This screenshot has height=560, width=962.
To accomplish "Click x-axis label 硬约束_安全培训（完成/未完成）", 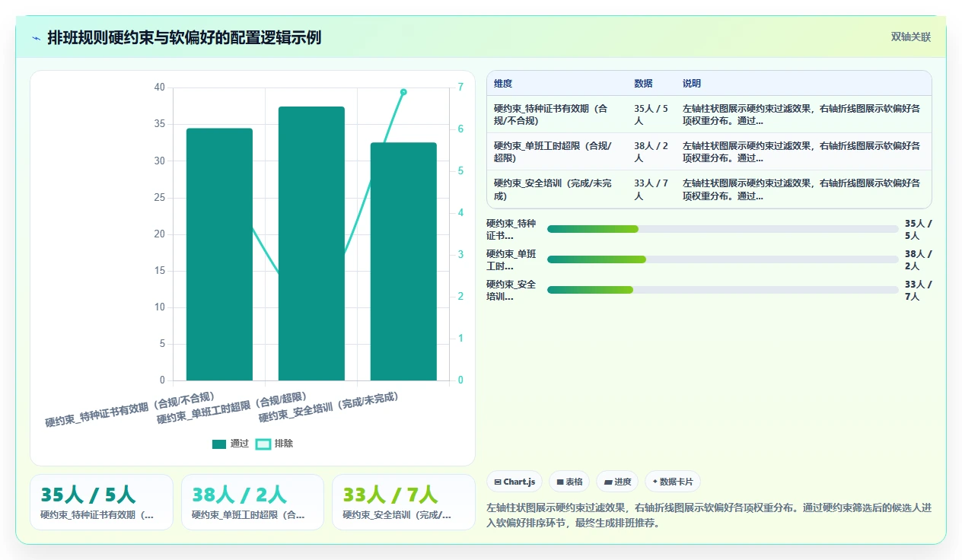I will [329, 407].
